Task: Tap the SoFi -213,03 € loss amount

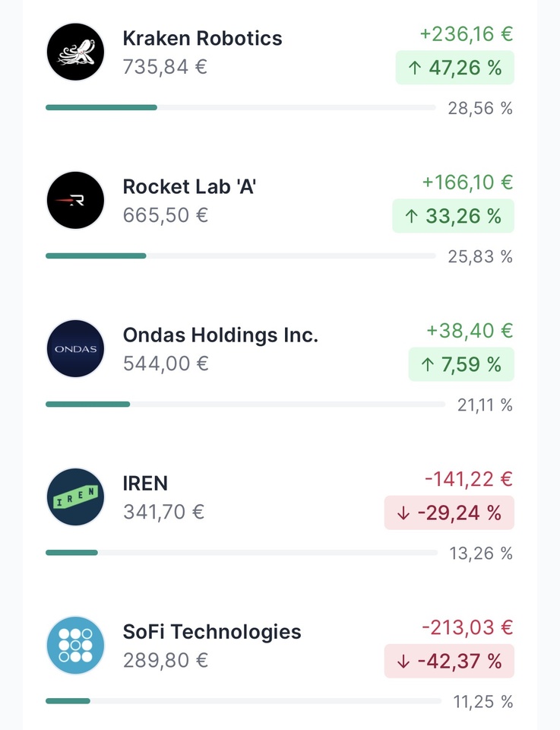Action: [x=467, y=628]
